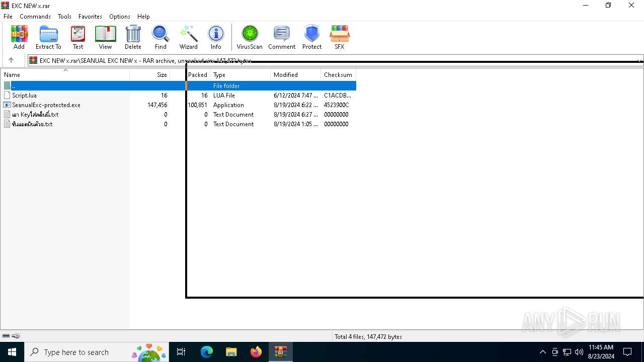
Task: Sort files by Modified column
Action: click(295, 74)
